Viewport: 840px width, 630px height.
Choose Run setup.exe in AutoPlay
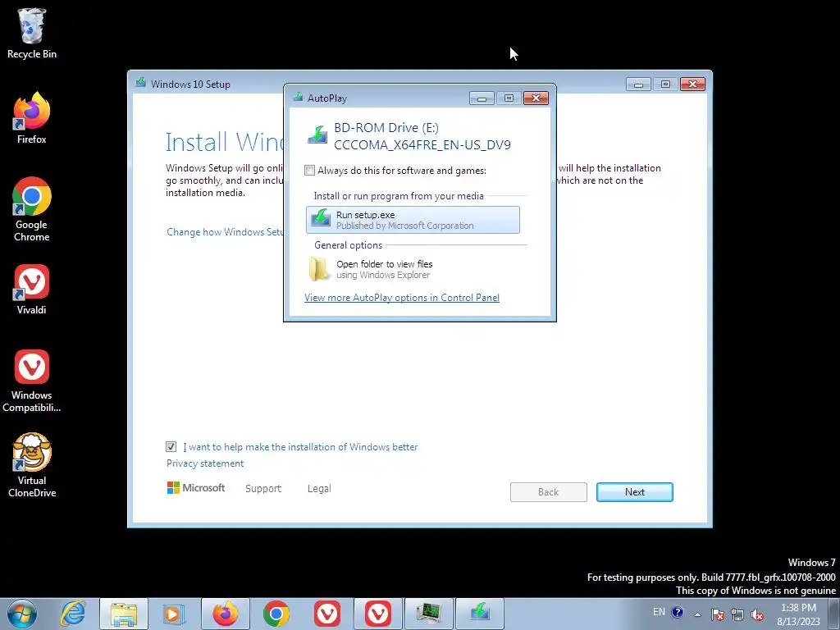(x=413, y=220)
